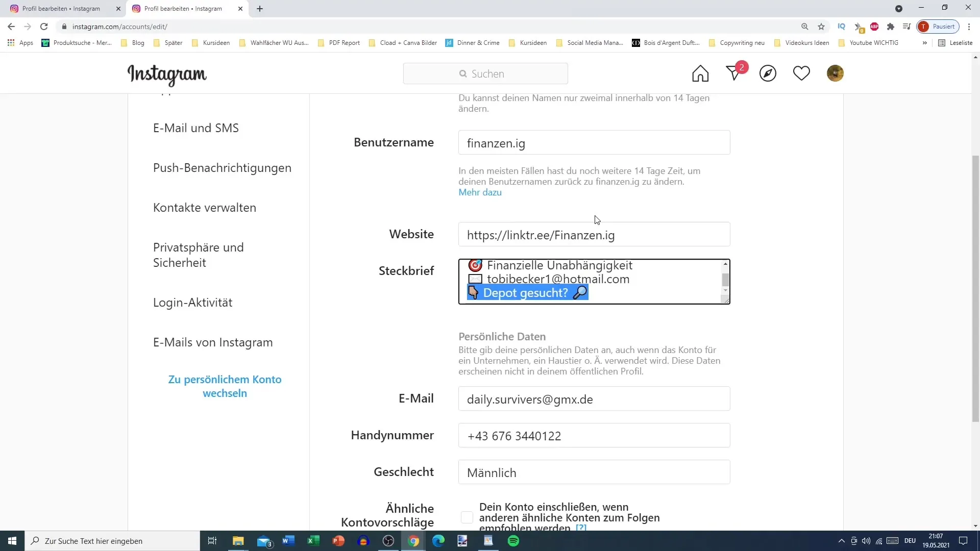Switch to first Profil bearbeiten tab
Screen dimensions: 980x551
coord(61,9)
